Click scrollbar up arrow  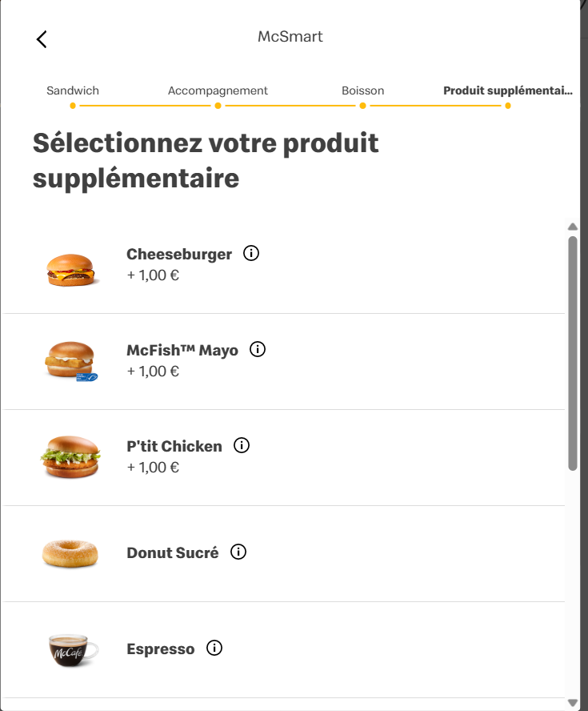(x=573, y=227)
